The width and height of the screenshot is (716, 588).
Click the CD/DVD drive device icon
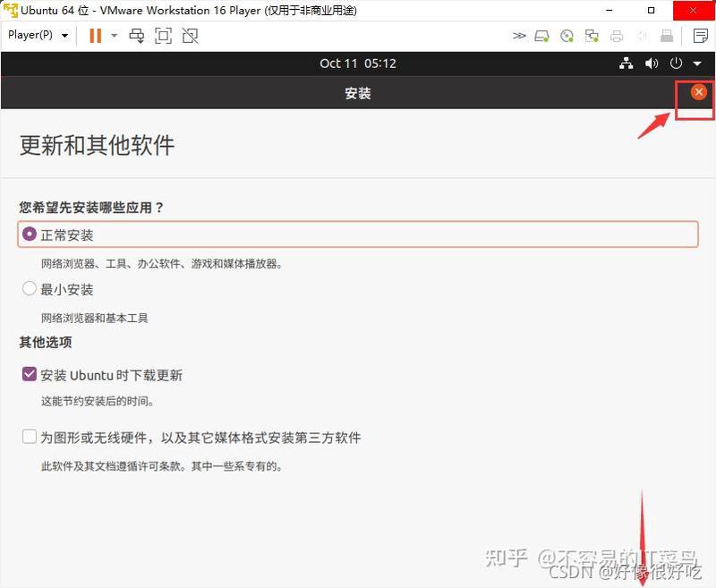point(567,36)
